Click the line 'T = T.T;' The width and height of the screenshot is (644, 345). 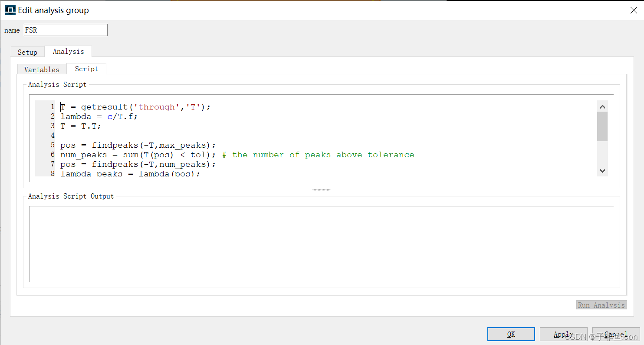[x=81, y=126]
